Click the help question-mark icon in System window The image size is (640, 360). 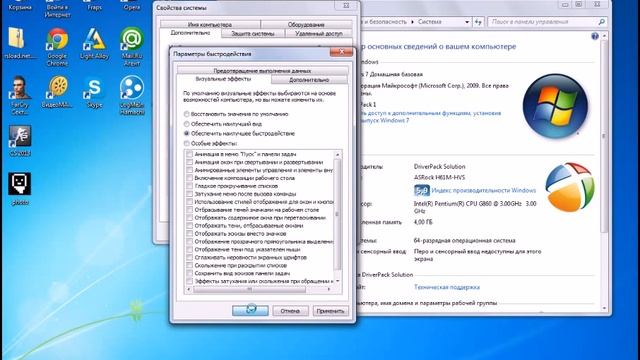click(x=595, y=36)
